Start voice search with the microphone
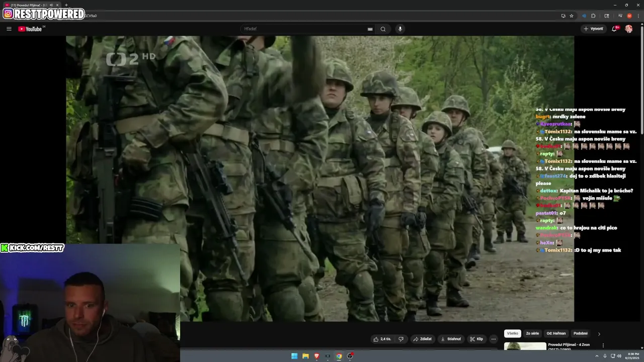Viewport: 644px width, 362px height. tap(400, 29)
